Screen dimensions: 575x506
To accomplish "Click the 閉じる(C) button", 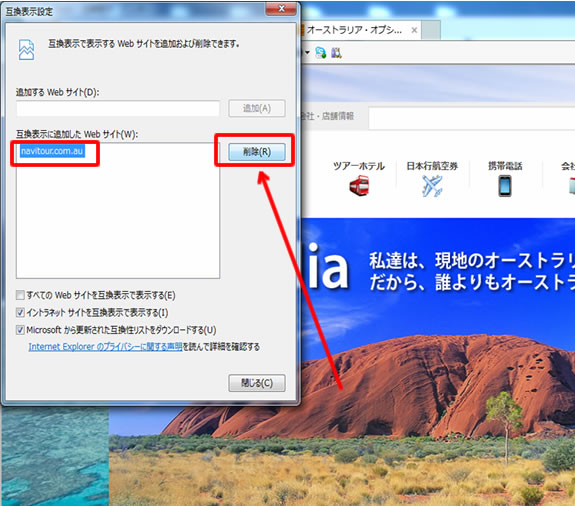I will click(x=257, y=383).
